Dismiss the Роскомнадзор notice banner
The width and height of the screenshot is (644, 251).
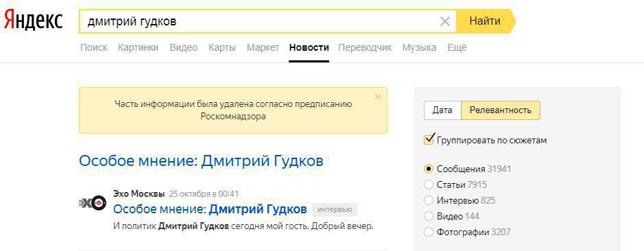tap(378, 97)
